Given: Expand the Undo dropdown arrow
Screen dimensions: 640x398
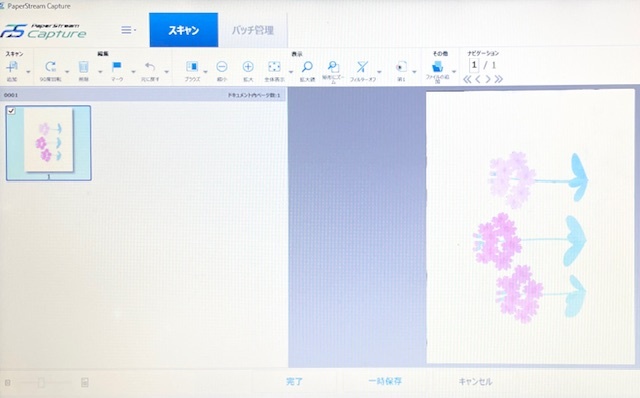Looking at the screenshot, I should tap(167, 72).
